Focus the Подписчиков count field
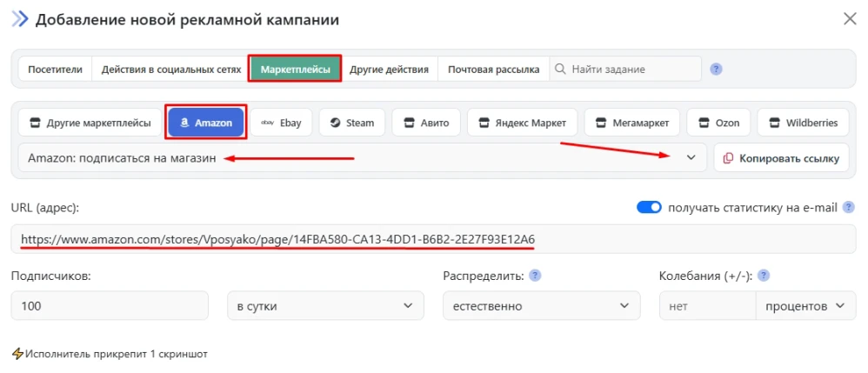This screenshot has width=868, height=373. pyautogui.click(x=110, y=305)
